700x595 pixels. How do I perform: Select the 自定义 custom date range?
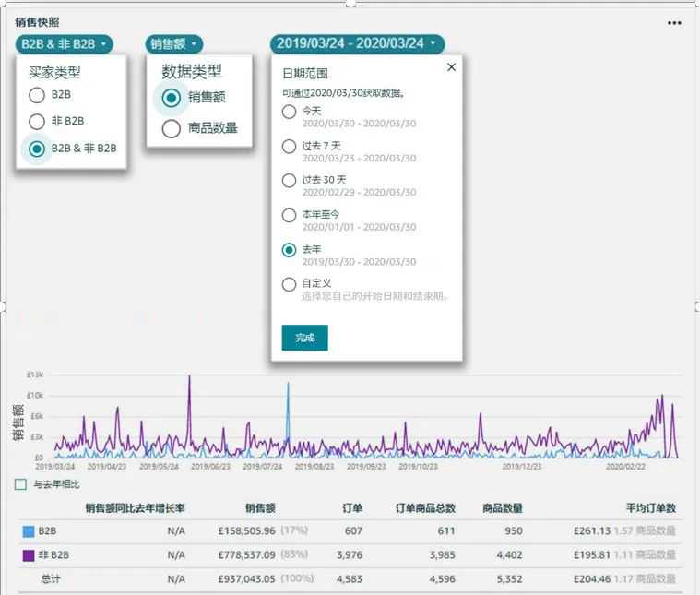(290, 284)
